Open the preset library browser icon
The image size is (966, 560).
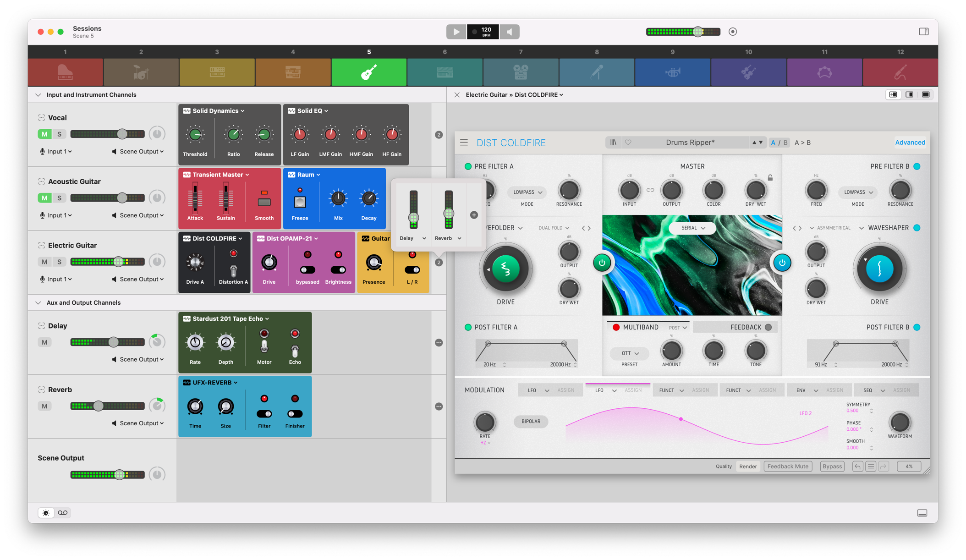pos(613,143)
